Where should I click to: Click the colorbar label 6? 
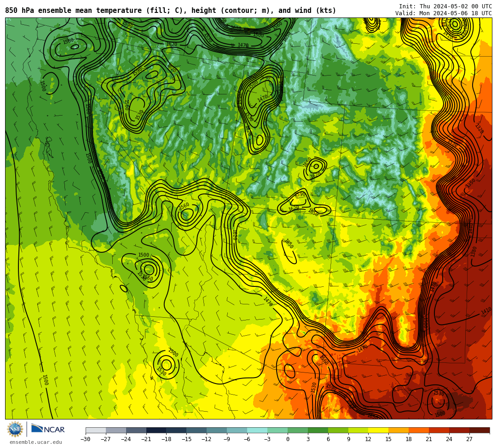pyautogui.click(x=328, y=439)
